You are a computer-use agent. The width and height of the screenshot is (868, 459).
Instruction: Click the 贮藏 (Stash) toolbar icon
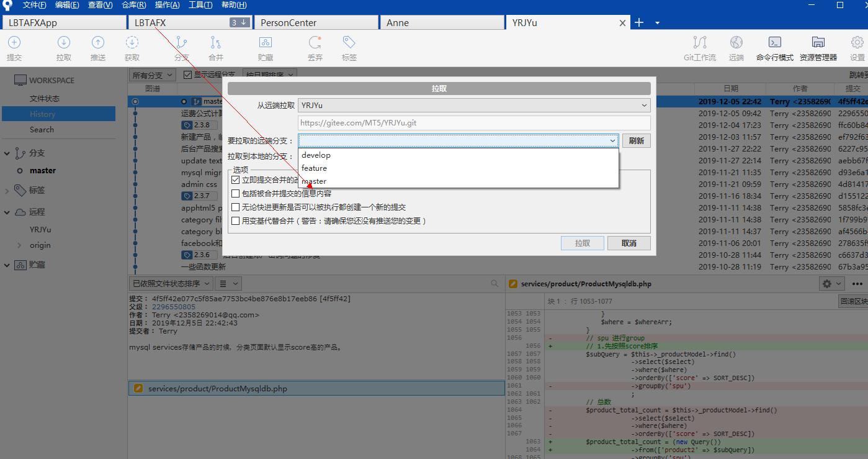click(x=266, y=43)
